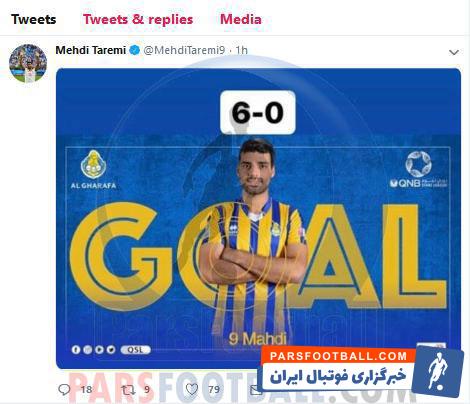Retweet using the retweet arrows icon
The height and width of the screenshot is (404, 470).
click(x=128, y=389)
